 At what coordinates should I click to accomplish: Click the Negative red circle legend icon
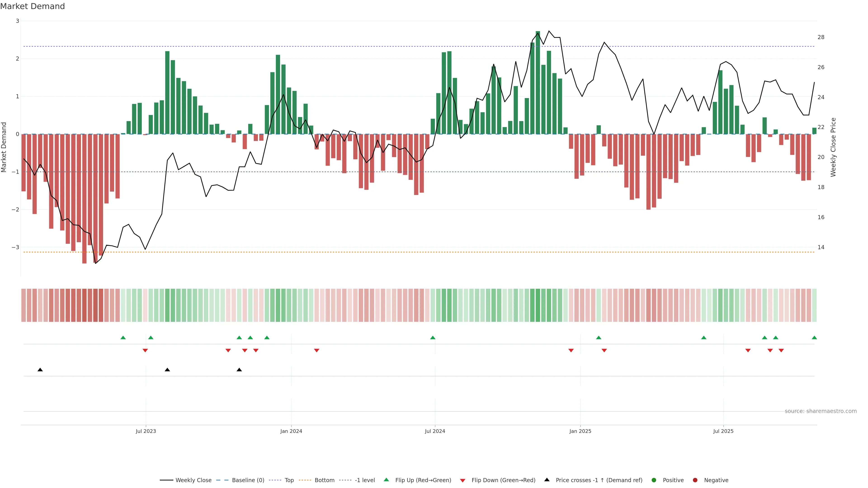(695, 480)
